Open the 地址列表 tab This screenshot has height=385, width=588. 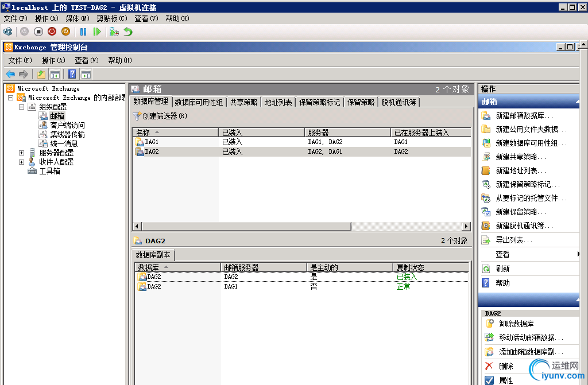point(278,102)
